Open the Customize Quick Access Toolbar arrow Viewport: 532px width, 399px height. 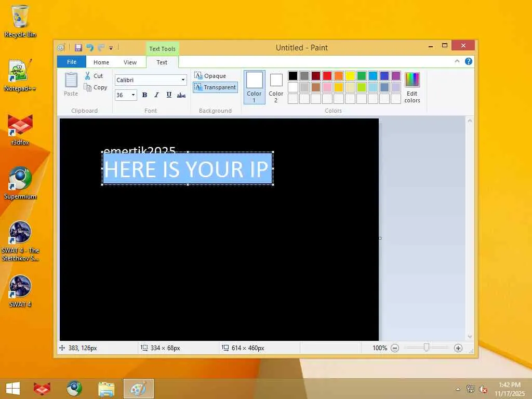click(x=111, y=48)
